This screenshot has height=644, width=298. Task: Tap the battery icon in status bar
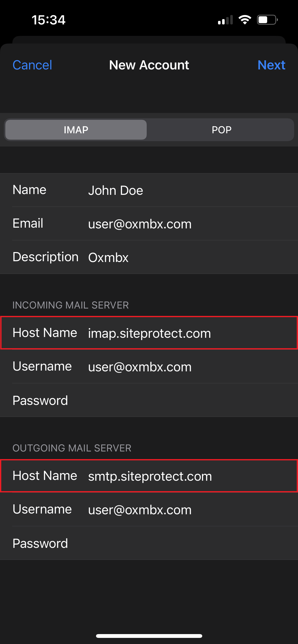[x=267, y=20]
